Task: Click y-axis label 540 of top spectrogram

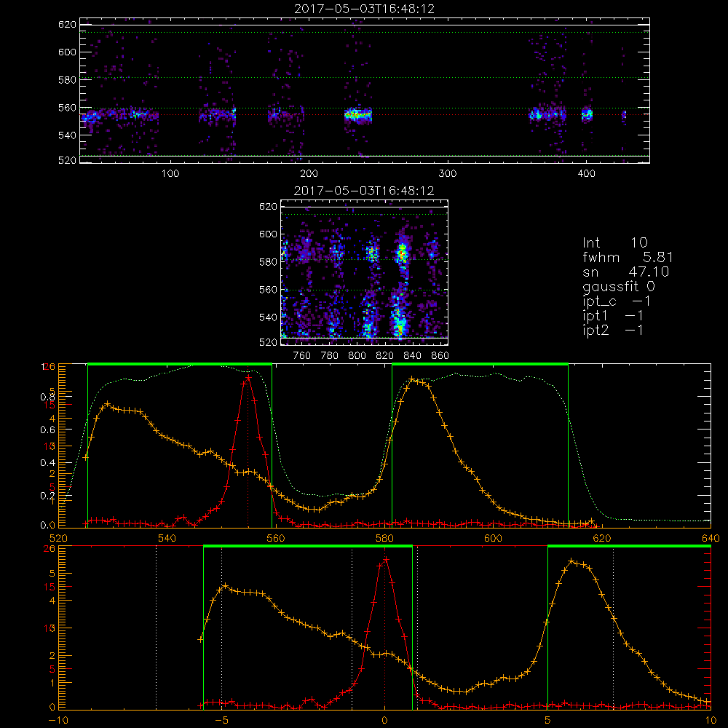Action: tap(67, 135)
